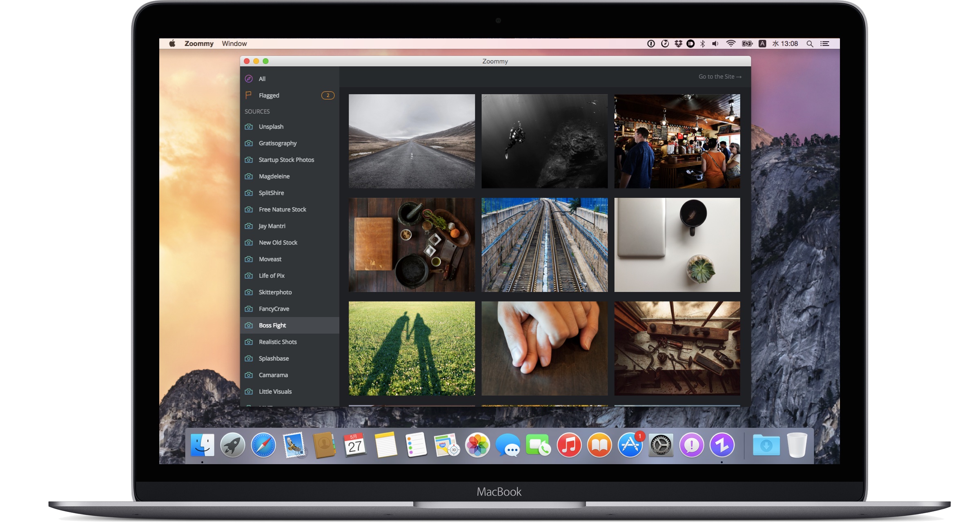Open Notification Center from menu bar
The image size is (980, 523).
point(825,44)
